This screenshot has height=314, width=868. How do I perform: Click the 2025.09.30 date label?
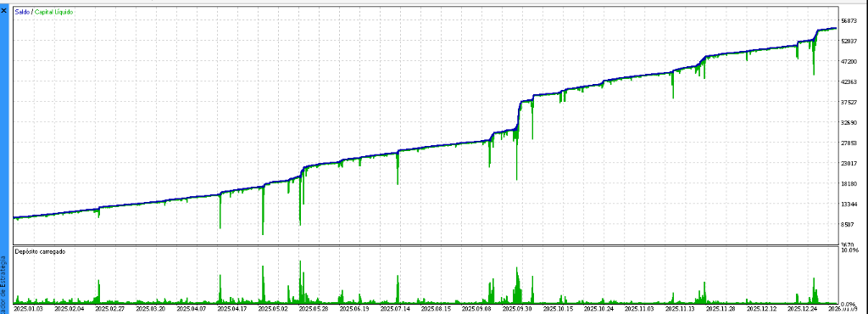517,309
